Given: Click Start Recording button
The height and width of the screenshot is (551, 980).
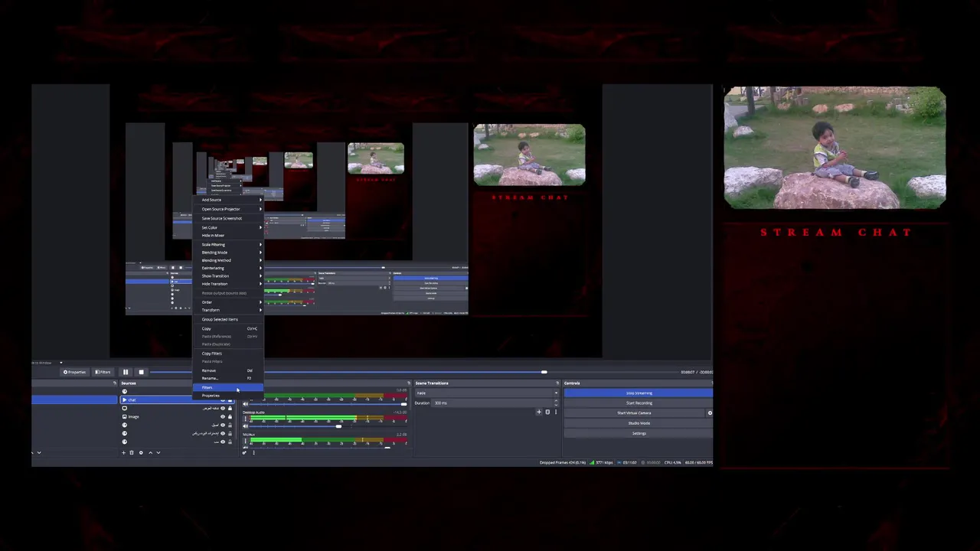Looking at the screenshot, I should (639, 403).
